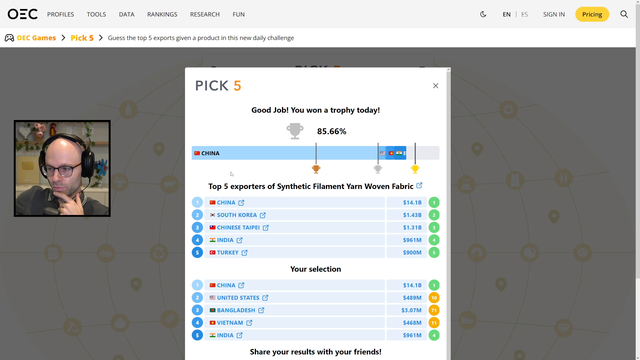Open Bangladesh external link icon in your selection
The height and width of the screenshot is (360, 640).
coord(261,310)
